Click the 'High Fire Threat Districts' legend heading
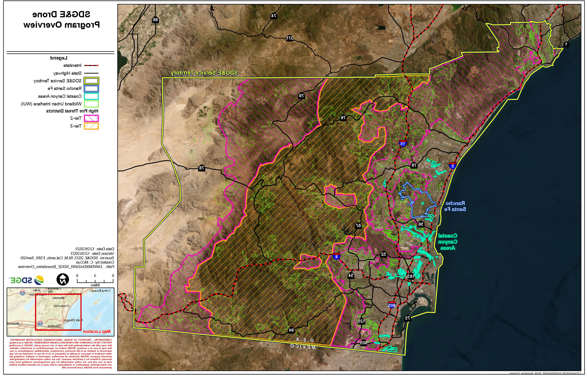 click(x=72, y=111)
